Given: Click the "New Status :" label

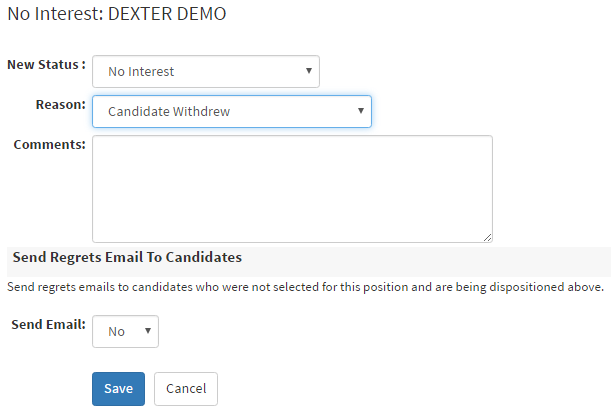Looking at the screenshot, I should tap(46, 65).
